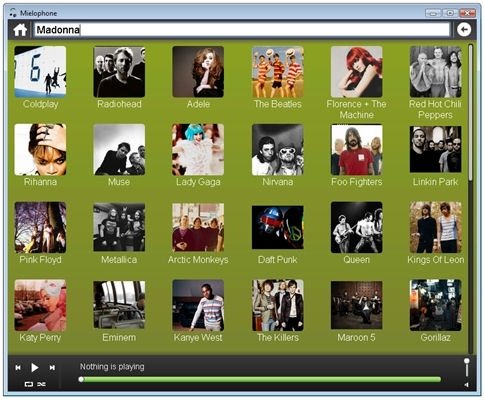This screenshot has width=484, height=400.
Task: Select the Linkin Park picture
Action: (435, 149)
